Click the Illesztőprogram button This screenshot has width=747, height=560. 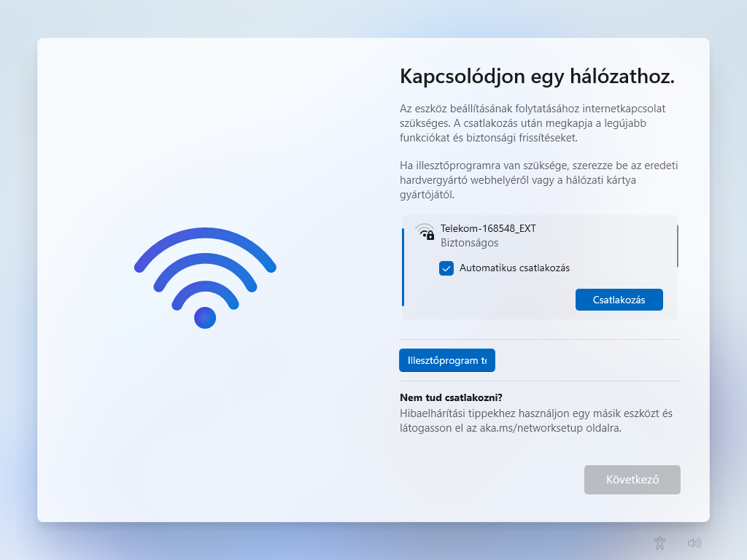(x=447, y=360)
